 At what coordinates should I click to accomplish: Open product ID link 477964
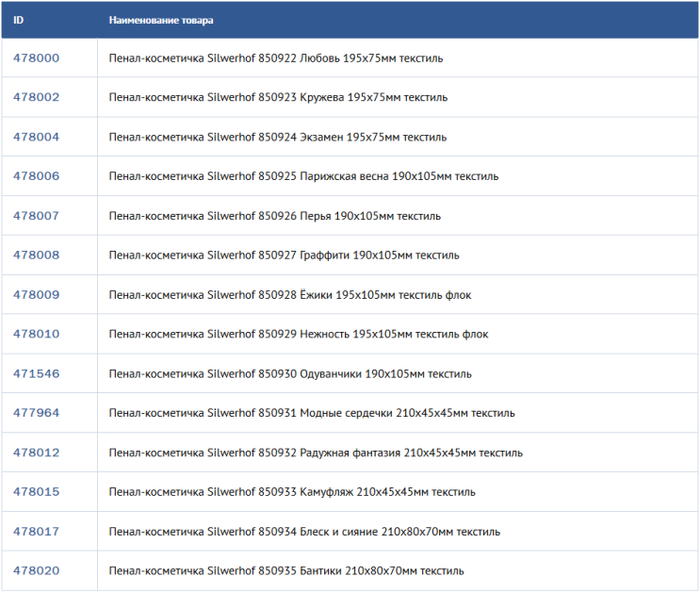[x=36, y=413]
